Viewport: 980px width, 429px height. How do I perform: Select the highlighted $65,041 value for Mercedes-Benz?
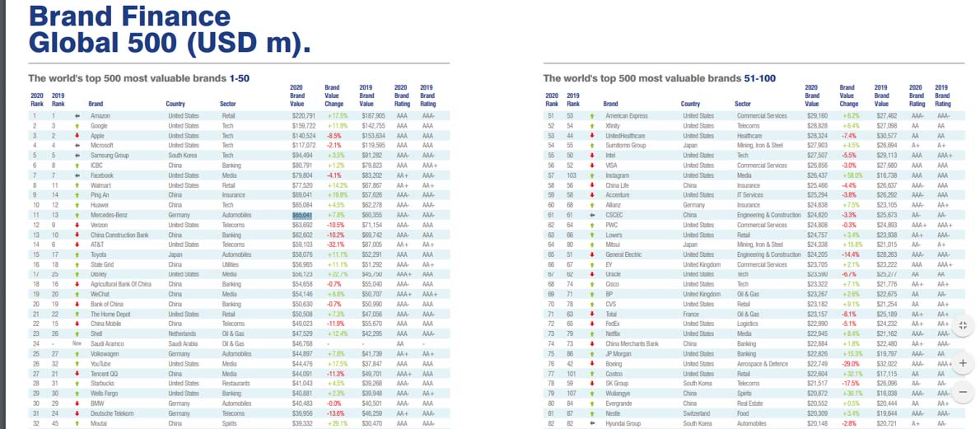coord(302,215)
